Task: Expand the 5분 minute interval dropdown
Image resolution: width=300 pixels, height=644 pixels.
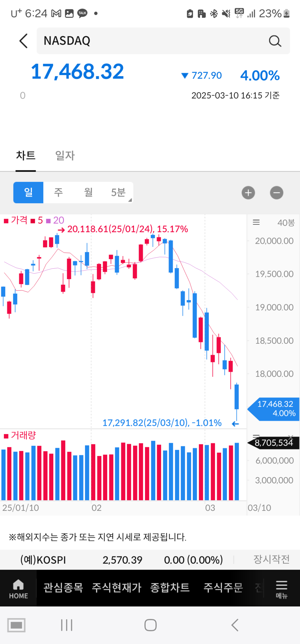Action: coord(118,192)
